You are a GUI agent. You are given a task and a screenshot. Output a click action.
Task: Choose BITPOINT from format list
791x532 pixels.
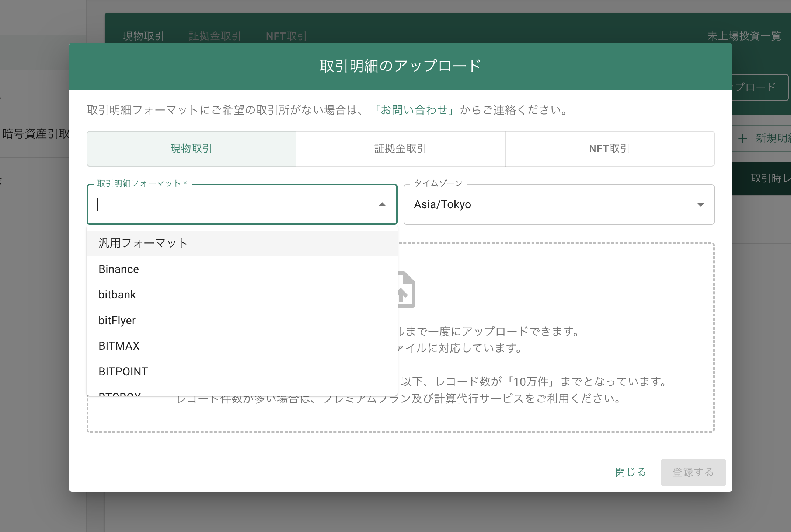click(x=242, y=371)
